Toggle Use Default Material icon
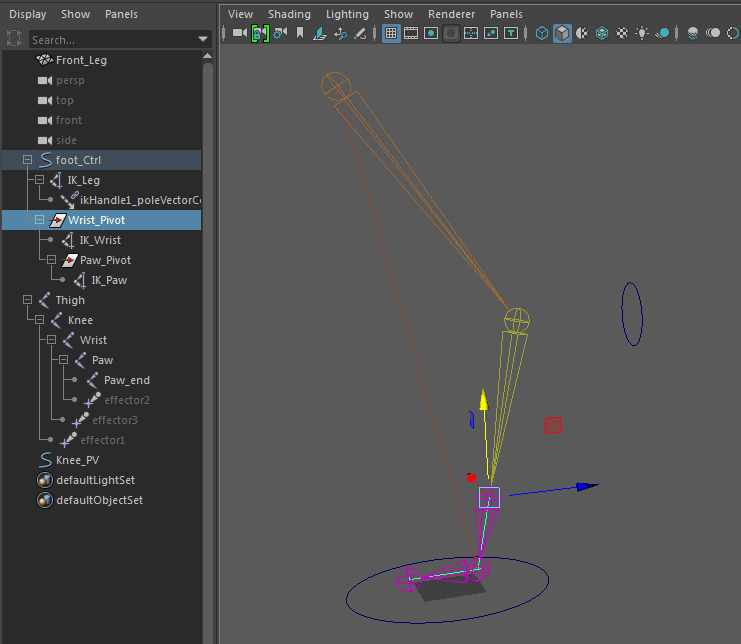 tap(582, 33)
